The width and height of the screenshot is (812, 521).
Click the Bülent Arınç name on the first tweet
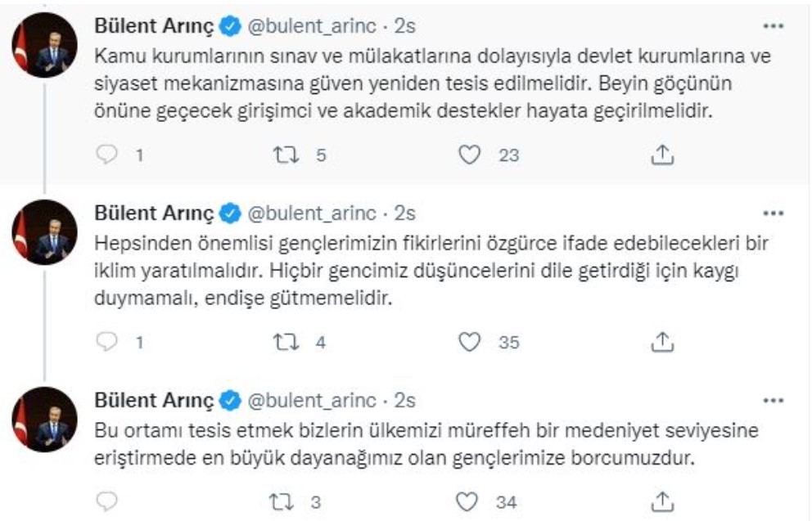pyautogui.click(x=152, y=25)
